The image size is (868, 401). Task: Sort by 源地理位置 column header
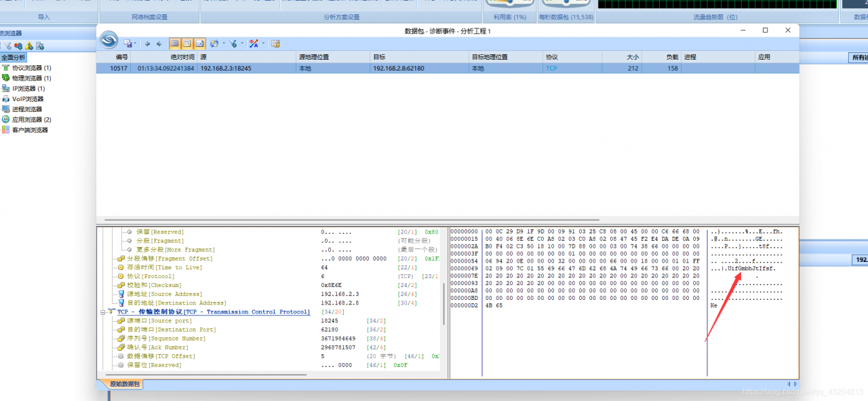[x=334, y=57]
